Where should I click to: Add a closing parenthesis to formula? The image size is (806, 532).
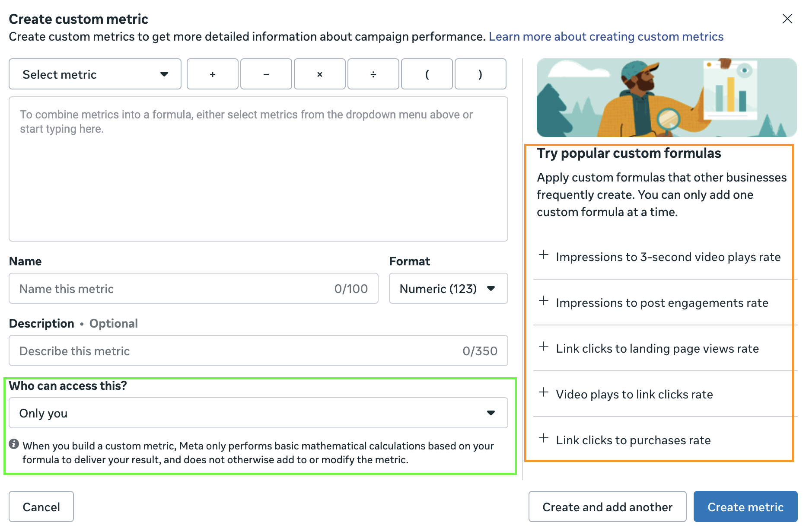pyautogui.click(x=480, y=74)
